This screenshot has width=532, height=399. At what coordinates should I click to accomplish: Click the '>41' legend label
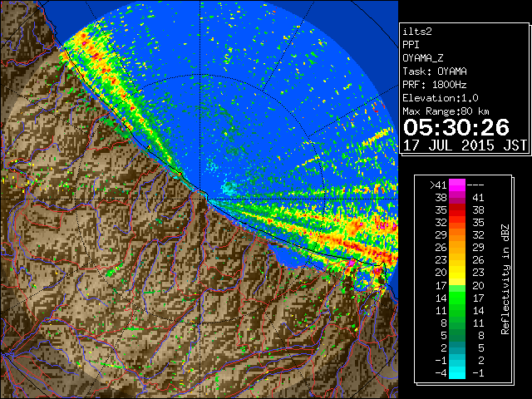pyautogui.click(x=438, y=185)
